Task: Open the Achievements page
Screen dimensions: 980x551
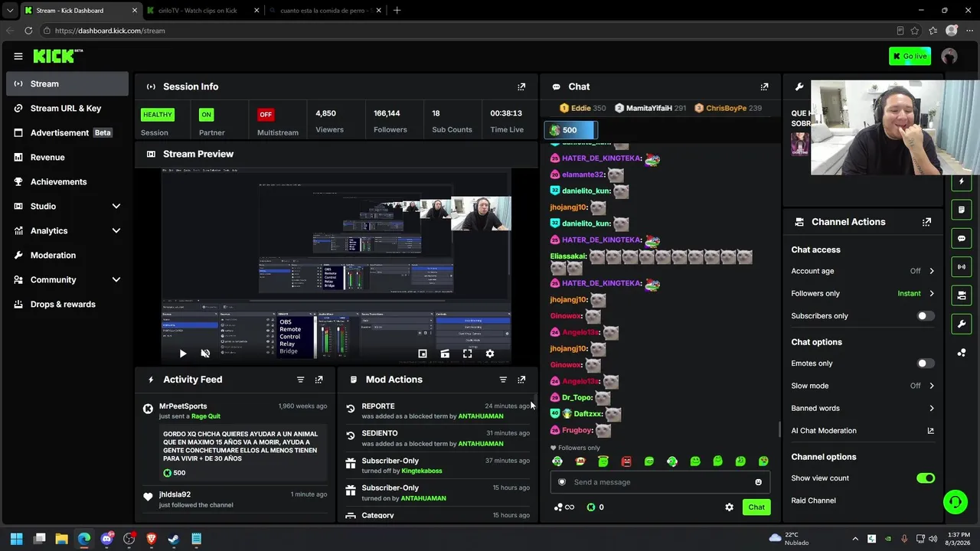Action: point(67,181)
